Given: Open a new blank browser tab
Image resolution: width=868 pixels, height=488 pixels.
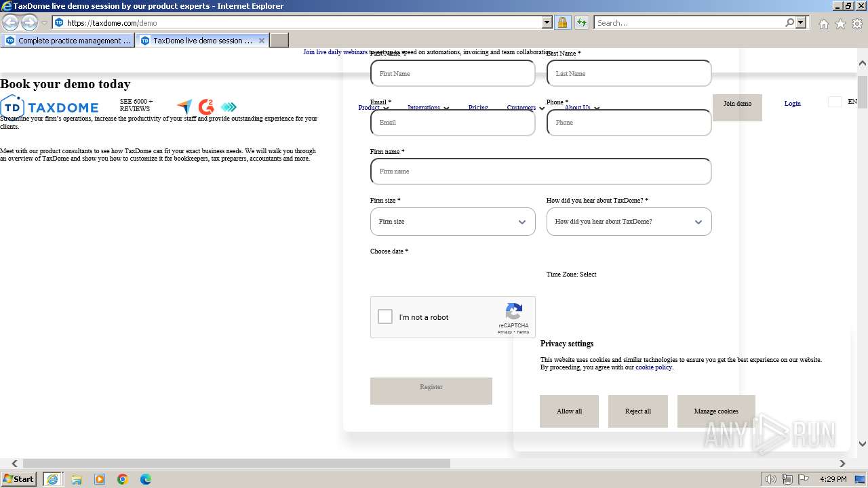Looking at the screenshot, I should pos(279,41).
